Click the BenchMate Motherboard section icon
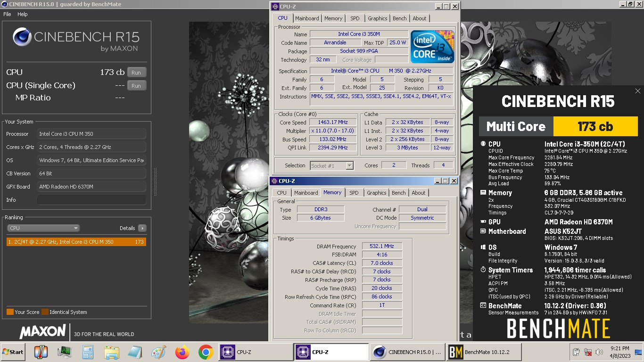 click(x=483, y=231)
